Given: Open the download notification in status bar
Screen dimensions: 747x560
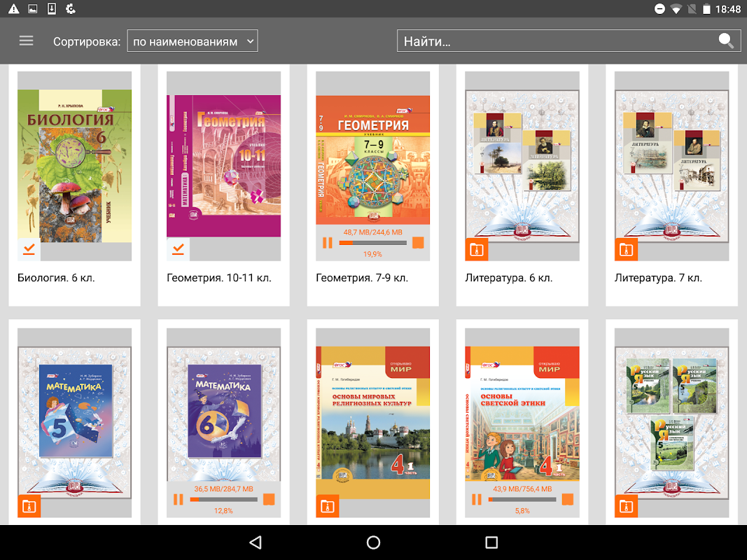Looking at the screenshot, I should pyautogui.click(x=51, y=8).
